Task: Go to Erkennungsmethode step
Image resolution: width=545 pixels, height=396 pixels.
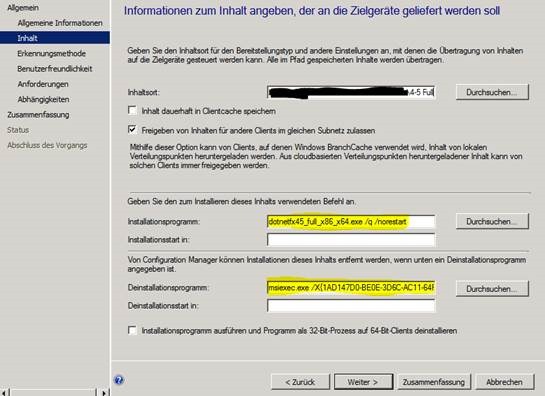Action: (x=51, y=54)
